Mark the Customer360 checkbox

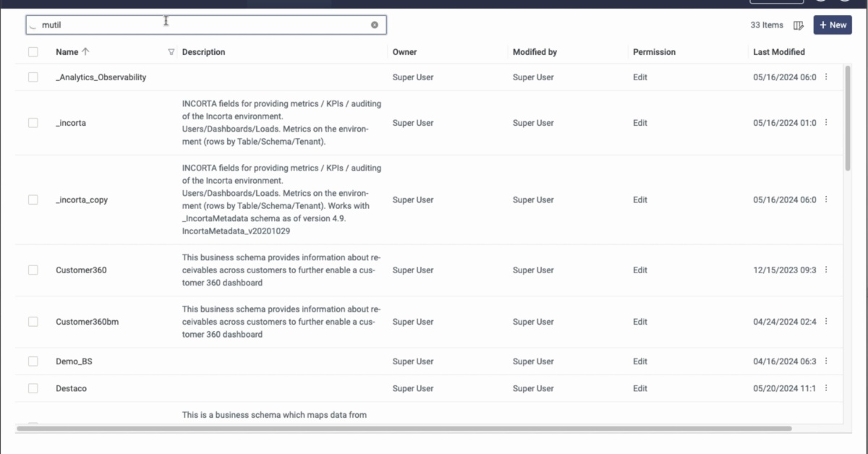(x=33, y=270)
